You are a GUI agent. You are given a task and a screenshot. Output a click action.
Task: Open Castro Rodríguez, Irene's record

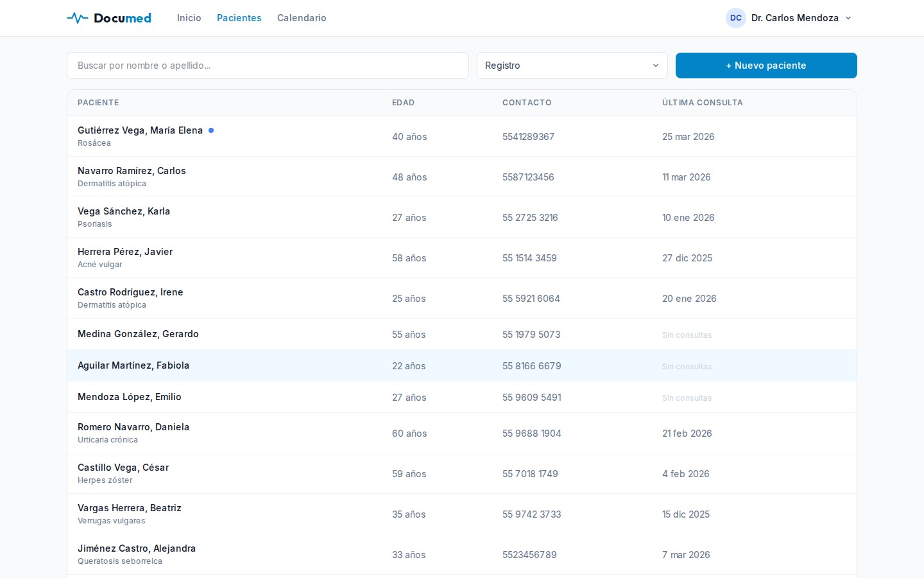130,292
